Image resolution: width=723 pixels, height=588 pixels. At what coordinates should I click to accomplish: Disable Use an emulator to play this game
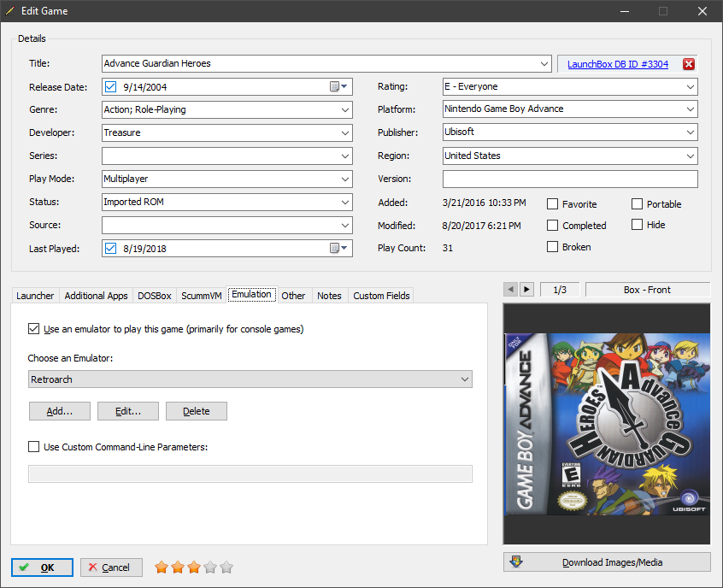33,329
